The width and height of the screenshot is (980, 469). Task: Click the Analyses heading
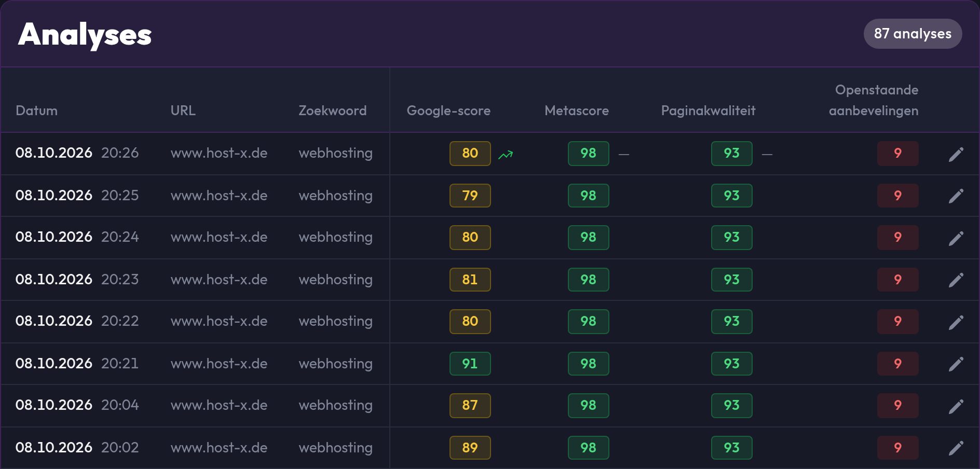85,35
